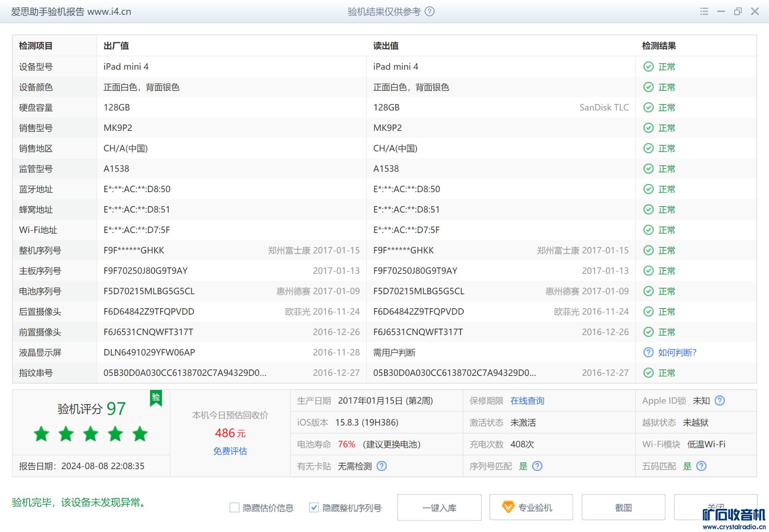Viewport: 769px width, 532px height.
Task: Uncheck 隐藏整机序列号 checkbox
Action: [x=314, y=508]
